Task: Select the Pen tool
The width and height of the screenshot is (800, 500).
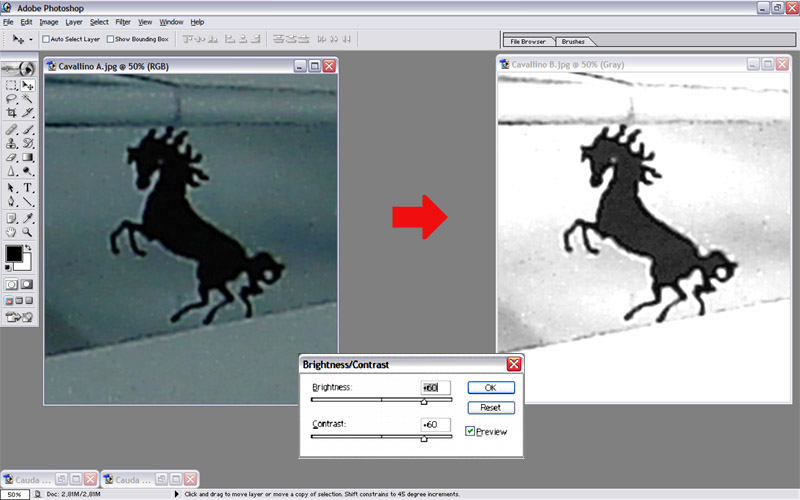Action: 11,202
